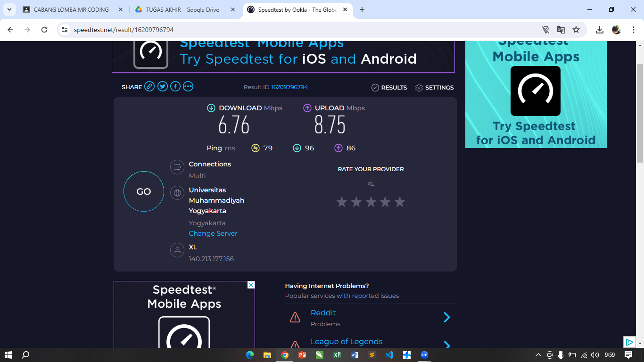Close the TUGAS AKHIR Google Drive tab
Screen dimensions: 644x362
click(x=233, y=9)
